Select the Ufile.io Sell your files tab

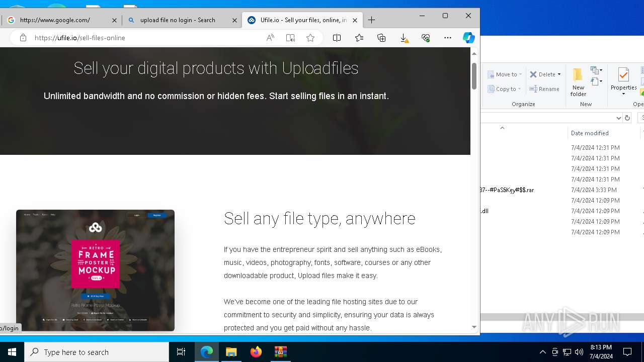[x=303, y=20]
